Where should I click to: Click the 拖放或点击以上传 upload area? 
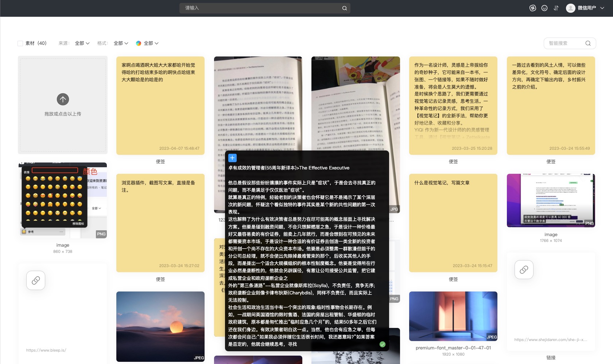point(63,105)
